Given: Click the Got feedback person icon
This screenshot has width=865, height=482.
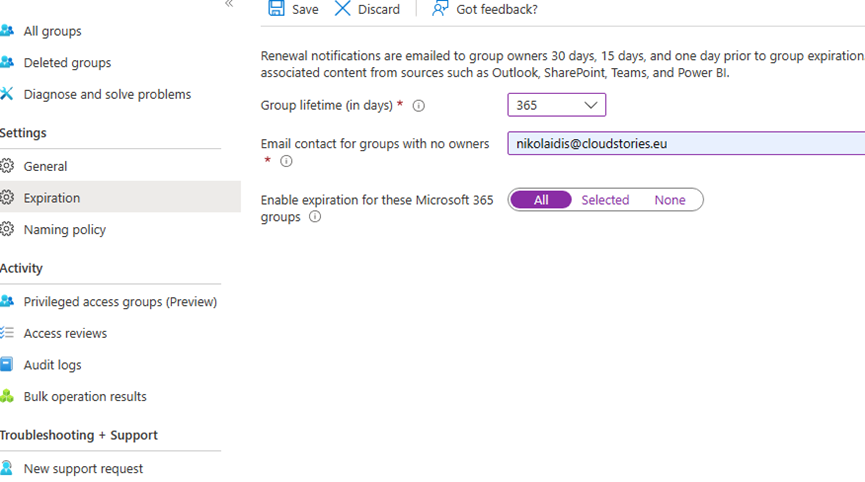Looking at the screenshot, I should pos(440,9).
